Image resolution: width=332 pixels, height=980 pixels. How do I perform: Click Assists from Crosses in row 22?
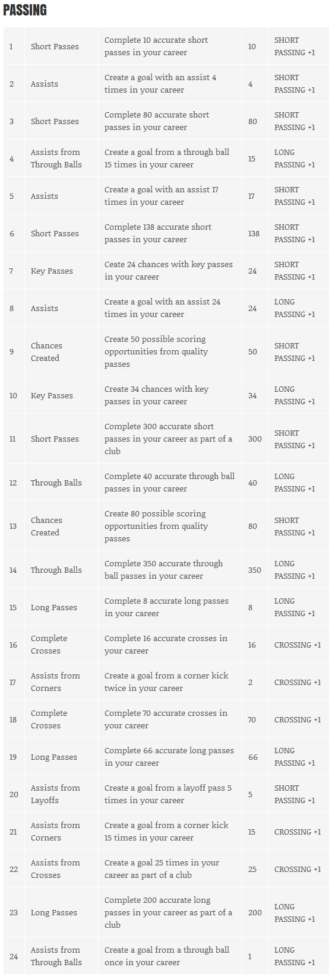coord(55,869)
